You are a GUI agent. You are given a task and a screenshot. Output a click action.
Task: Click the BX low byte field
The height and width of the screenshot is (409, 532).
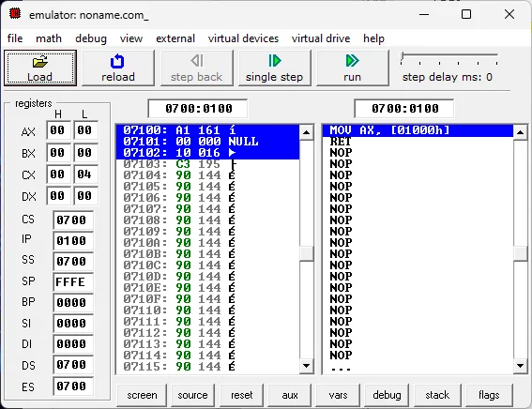pos(85,153)
